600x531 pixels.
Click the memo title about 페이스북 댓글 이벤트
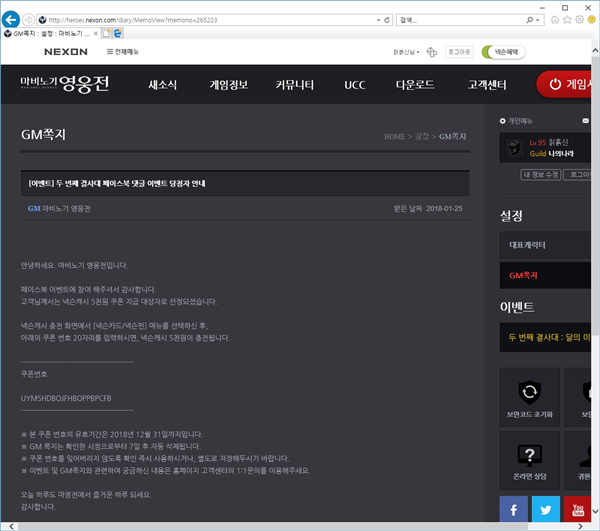pos(117,184)
